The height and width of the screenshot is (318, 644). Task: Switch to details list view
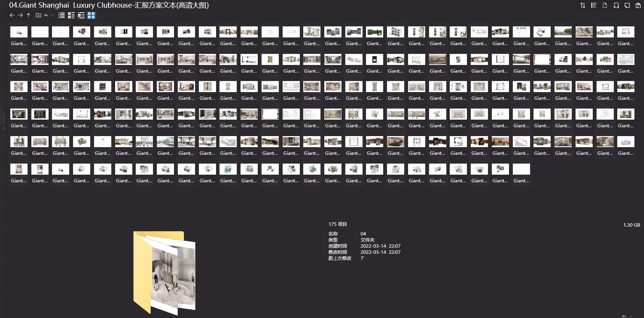[81, 15]
